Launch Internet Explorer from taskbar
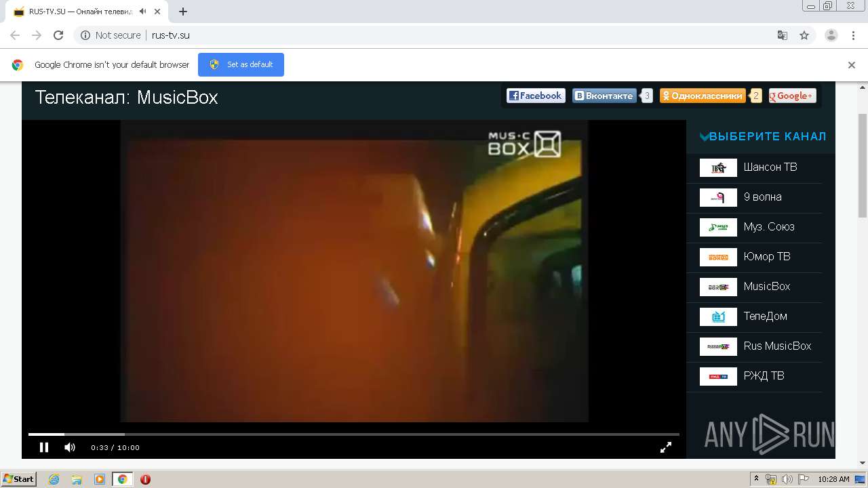The width and height of the screenshot is (868, 488). 54,479
